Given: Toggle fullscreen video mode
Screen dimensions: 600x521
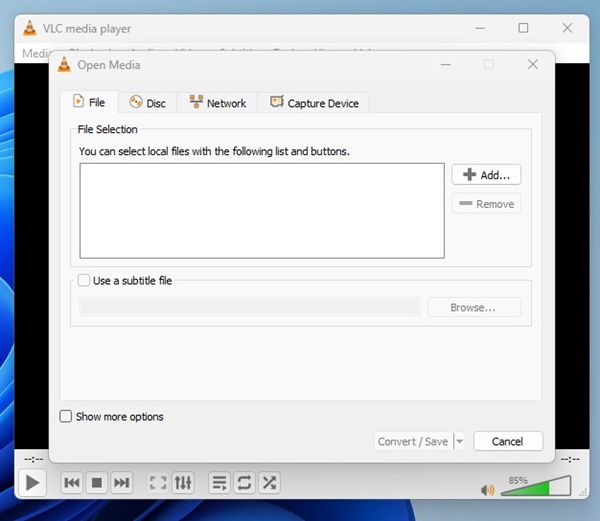Looking at the screenshot, I should pyautogui.click(x=158, y=483).
